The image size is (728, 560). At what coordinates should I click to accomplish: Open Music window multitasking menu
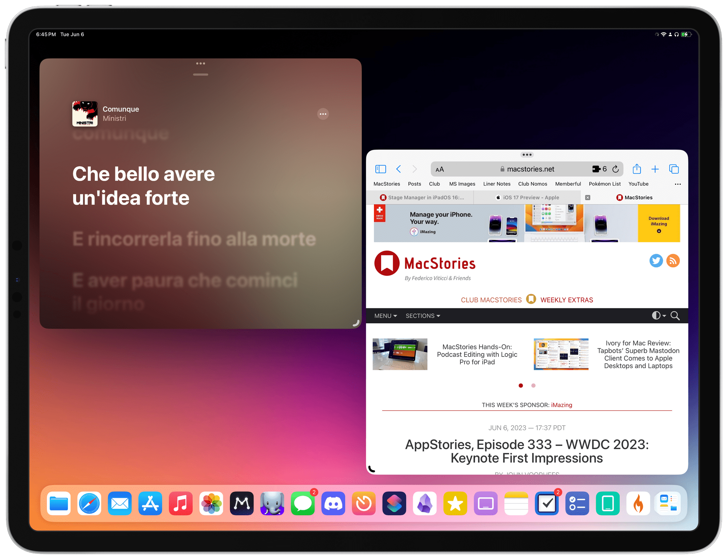point(200,64)
